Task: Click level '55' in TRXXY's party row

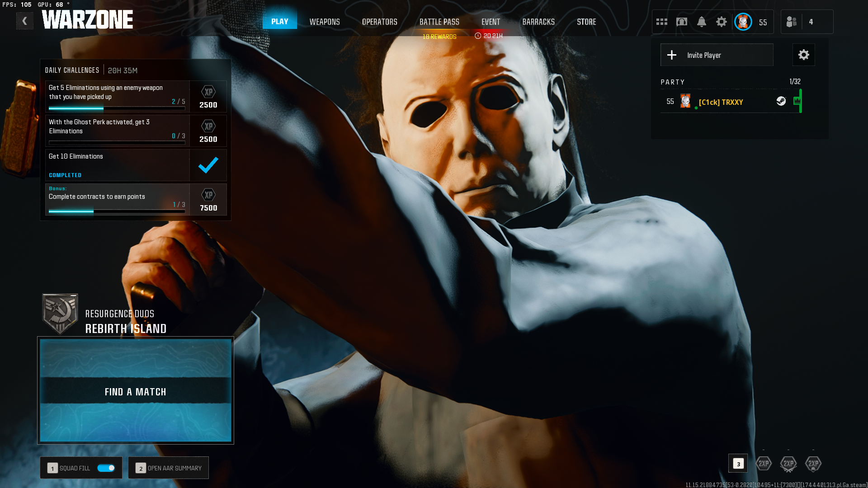Action: tap(670, 102)
